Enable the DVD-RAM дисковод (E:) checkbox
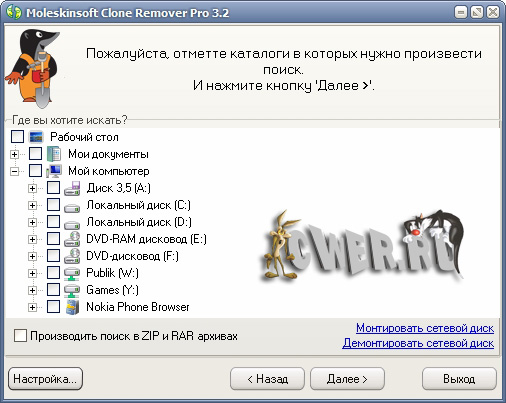The width and height of the screenshot is (506, 403). pos(53,239)
